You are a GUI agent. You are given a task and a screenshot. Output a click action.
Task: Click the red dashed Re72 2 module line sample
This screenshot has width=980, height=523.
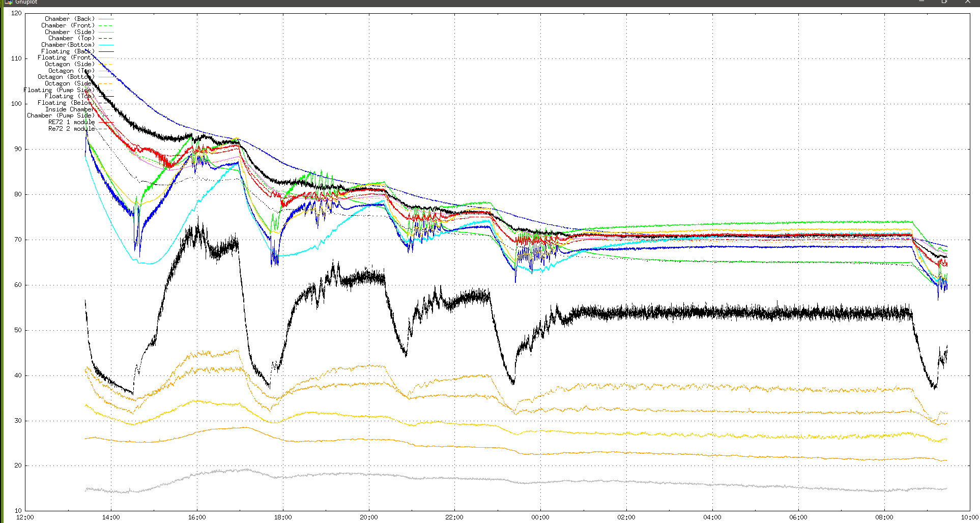coord(106,129)
